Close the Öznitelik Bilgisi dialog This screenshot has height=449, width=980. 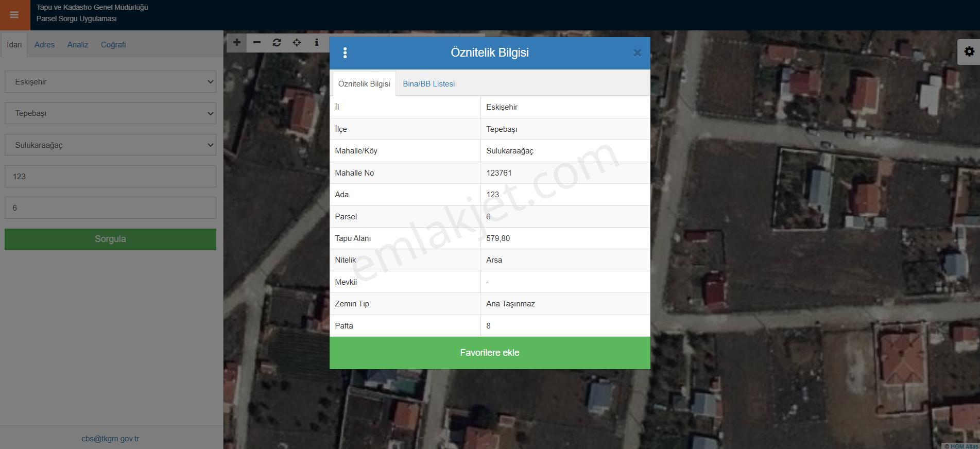[x=637, y=53]
